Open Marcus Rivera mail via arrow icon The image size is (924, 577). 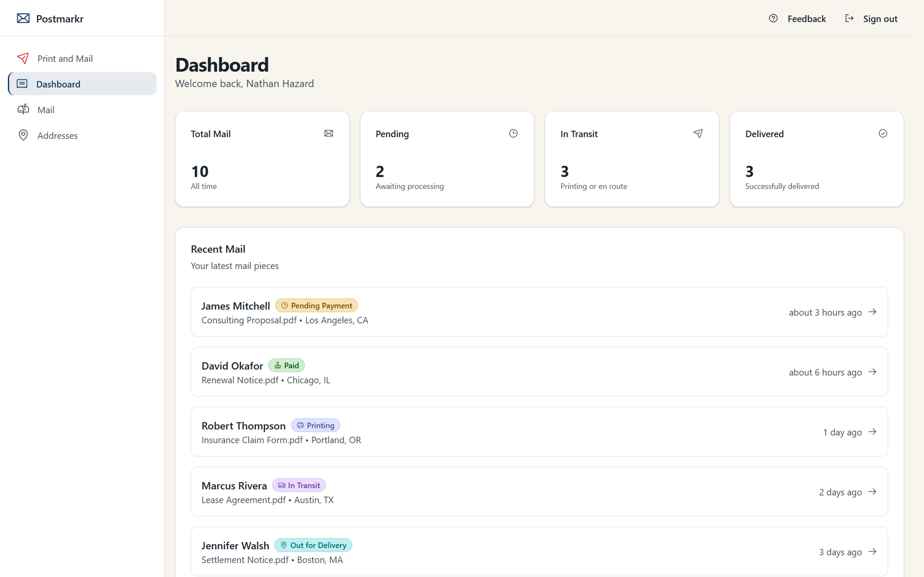pos(872,492)
